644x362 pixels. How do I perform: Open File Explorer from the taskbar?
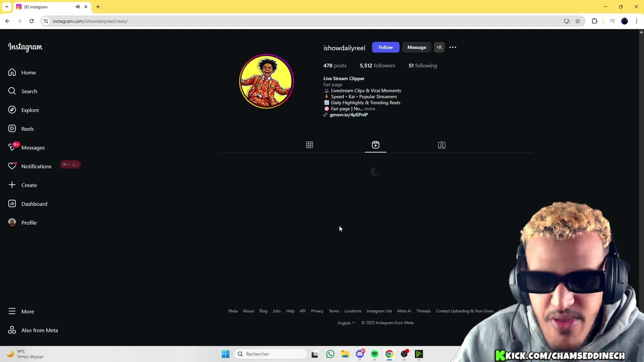(345, 354)
